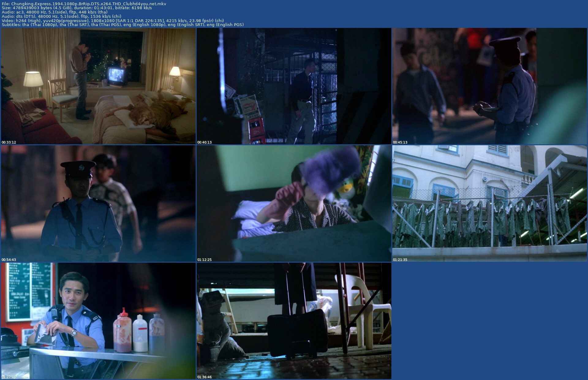Click the thumbnail timestamped 00:33:12
Viewport: 588px width, 380px height.
coord(98,86)
